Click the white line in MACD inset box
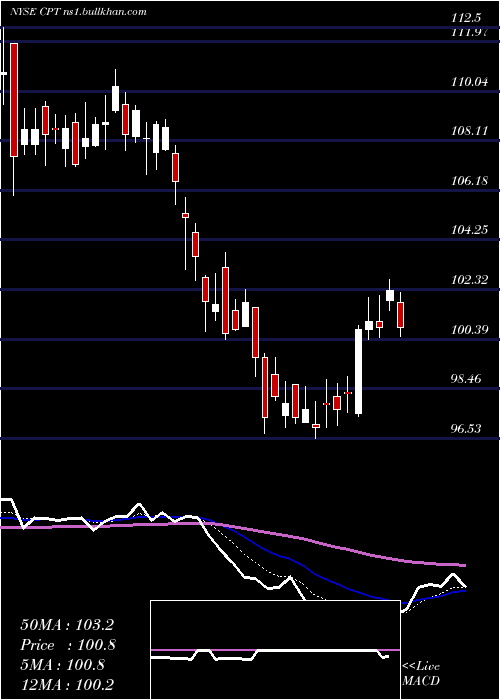Viewport: 500px width, 700px height. (270, 654)
